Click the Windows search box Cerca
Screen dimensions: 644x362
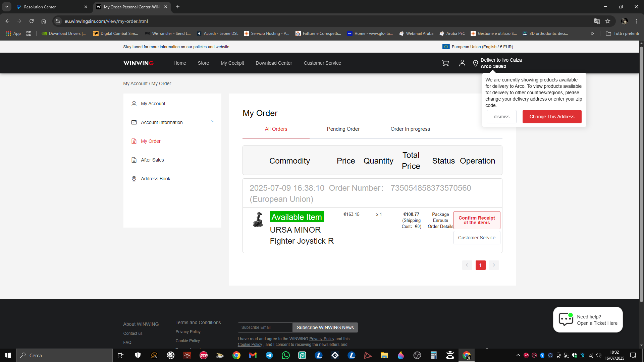point(64,355)
